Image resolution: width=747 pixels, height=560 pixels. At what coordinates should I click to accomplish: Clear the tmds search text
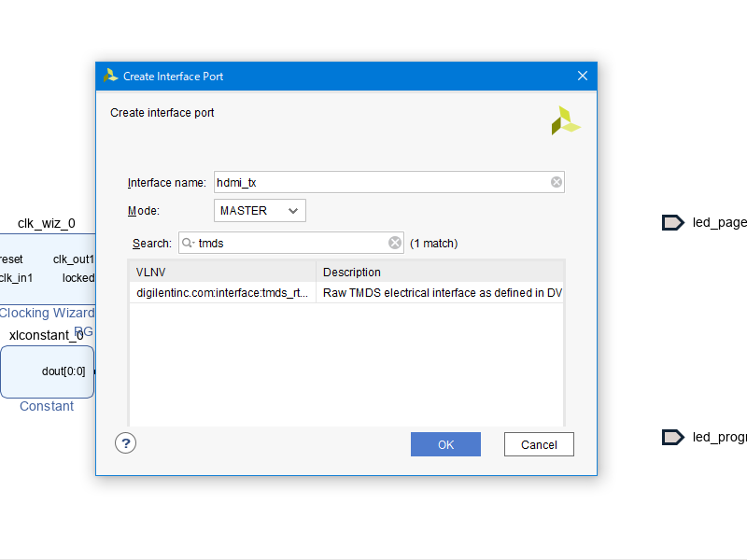(x=395, y=244)
